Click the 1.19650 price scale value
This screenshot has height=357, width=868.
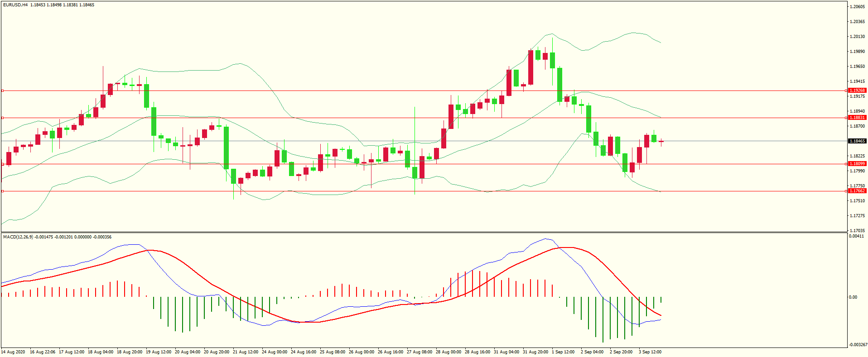857,67
